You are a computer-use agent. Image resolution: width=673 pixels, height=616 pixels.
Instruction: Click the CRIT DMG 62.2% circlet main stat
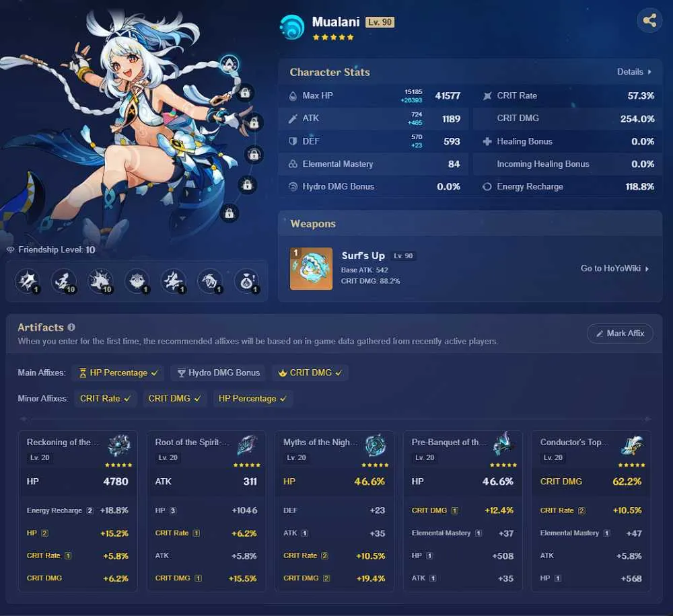591,482
